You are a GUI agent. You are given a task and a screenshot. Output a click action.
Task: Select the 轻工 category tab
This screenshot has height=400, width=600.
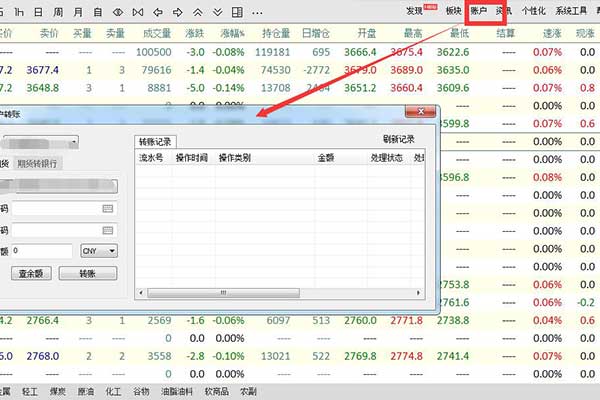pyautogui.click(x=30, y=392)
